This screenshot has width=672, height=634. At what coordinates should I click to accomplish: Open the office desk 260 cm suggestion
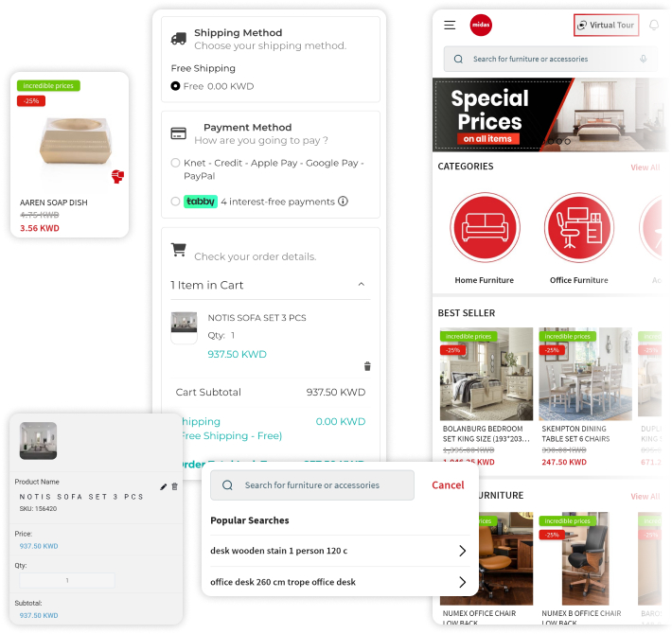click(338, 582)
